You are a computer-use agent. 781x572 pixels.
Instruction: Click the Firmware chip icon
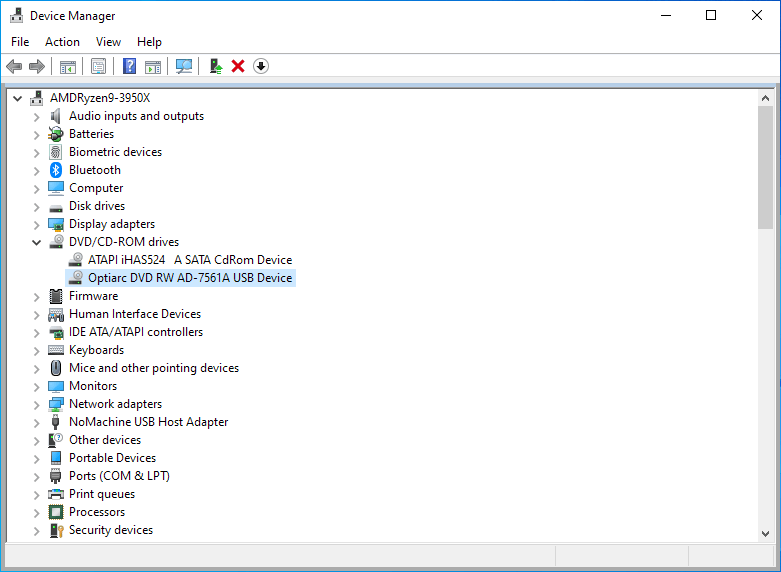pos(56,296)
